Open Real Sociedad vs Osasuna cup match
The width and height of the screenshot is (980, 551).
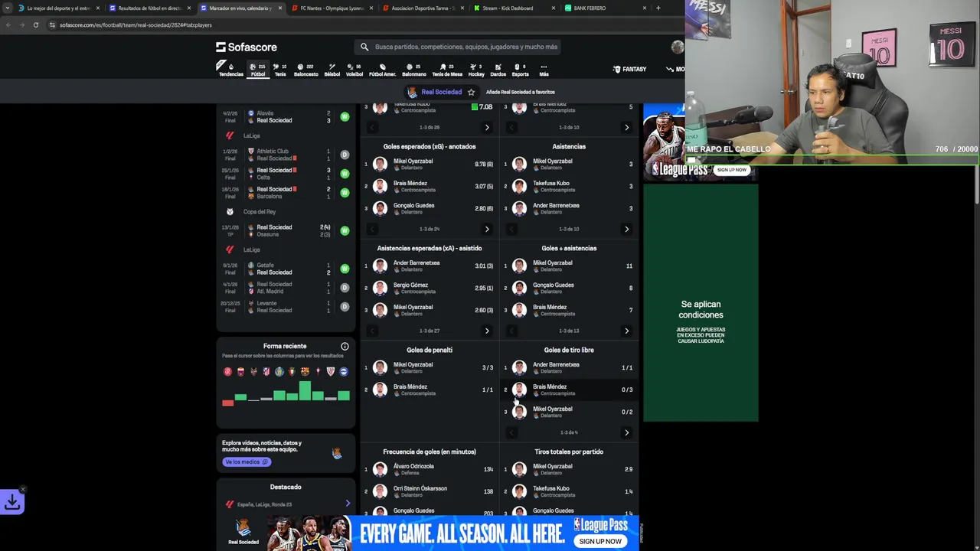pos(286,230)
